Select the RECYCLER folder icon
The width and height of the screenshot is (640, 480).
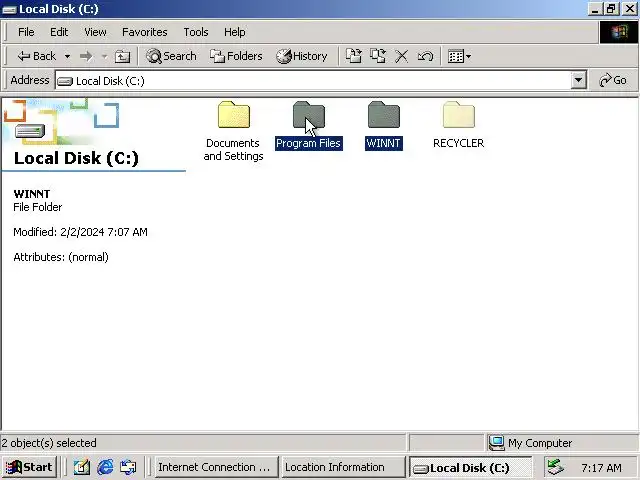459,115
